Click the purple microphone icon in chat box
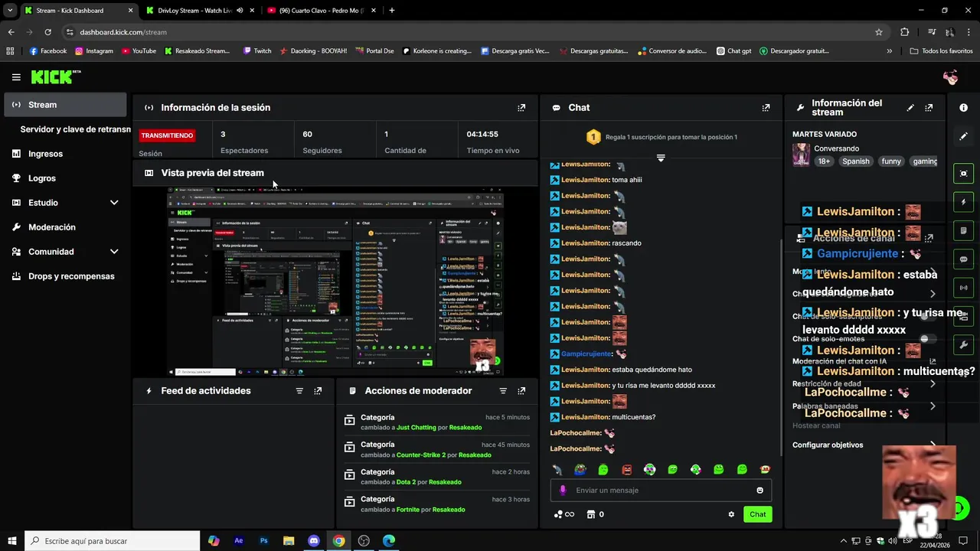This screenshot has height=551, width=980. [x=563, y=491]
